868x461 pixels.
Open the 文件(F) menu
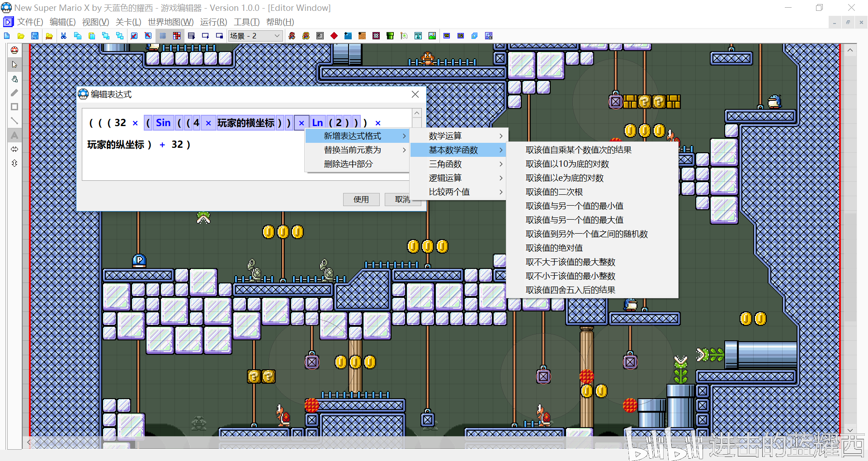tap(30, 22)
